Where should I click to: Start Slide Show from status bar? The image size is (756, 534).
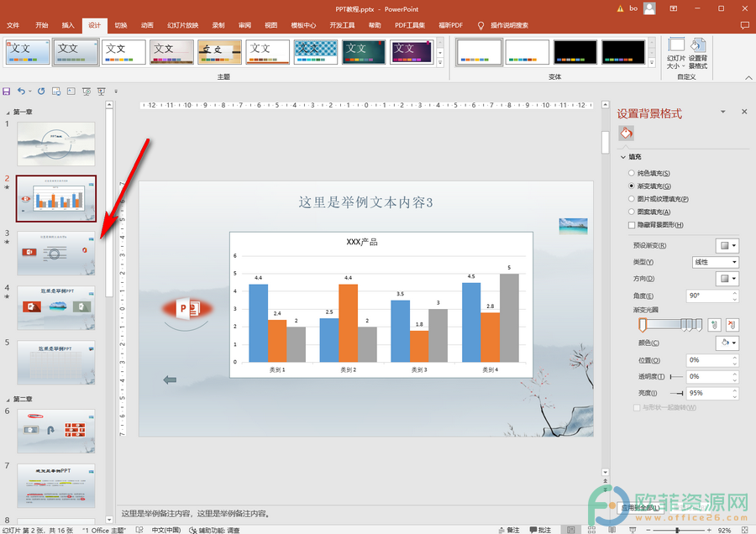tap(632, 530)
